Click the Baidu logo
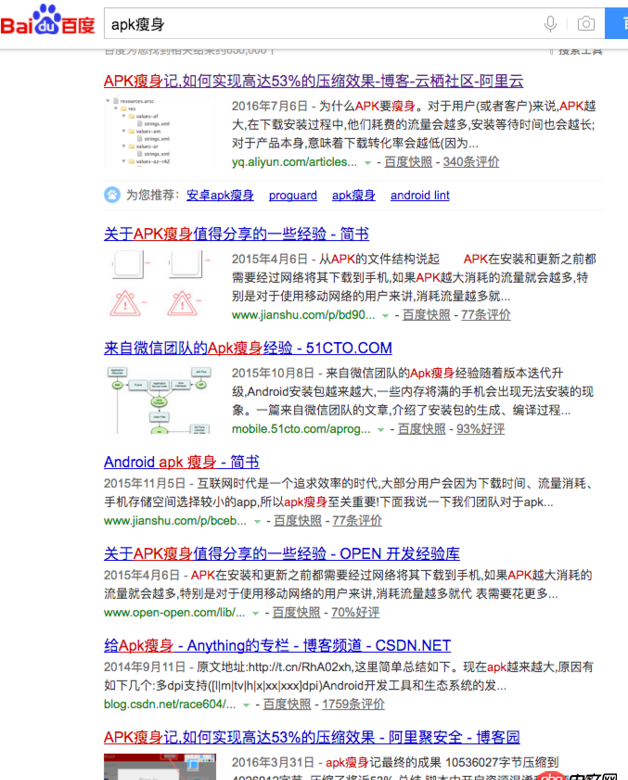 [48, 20]
